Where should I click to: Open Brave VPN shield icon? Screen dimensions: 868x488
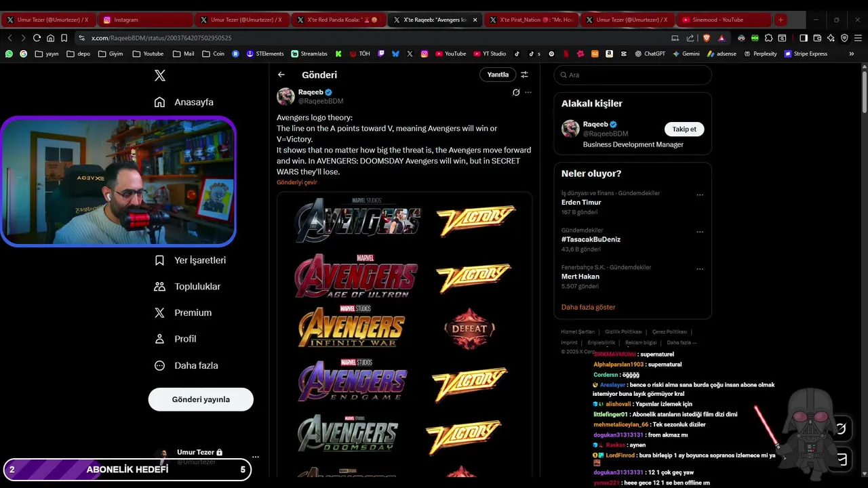pyautogui.click(x=844, y=38)
